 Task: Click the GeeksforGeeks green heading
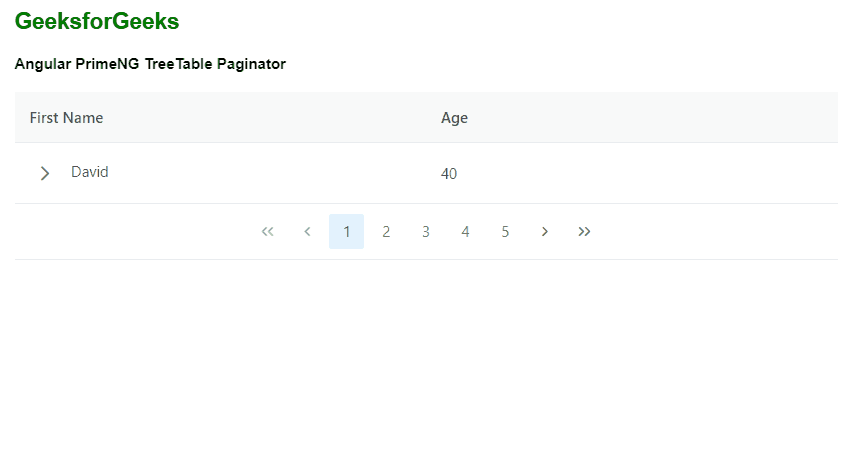click(97, 21)
